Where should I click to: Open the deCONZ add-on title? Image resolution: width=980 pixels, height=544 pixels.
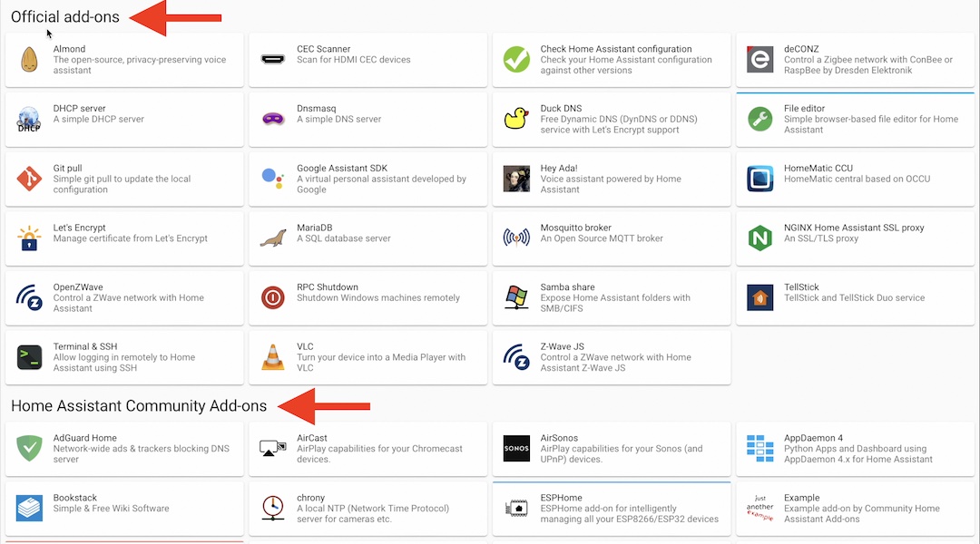801,49
